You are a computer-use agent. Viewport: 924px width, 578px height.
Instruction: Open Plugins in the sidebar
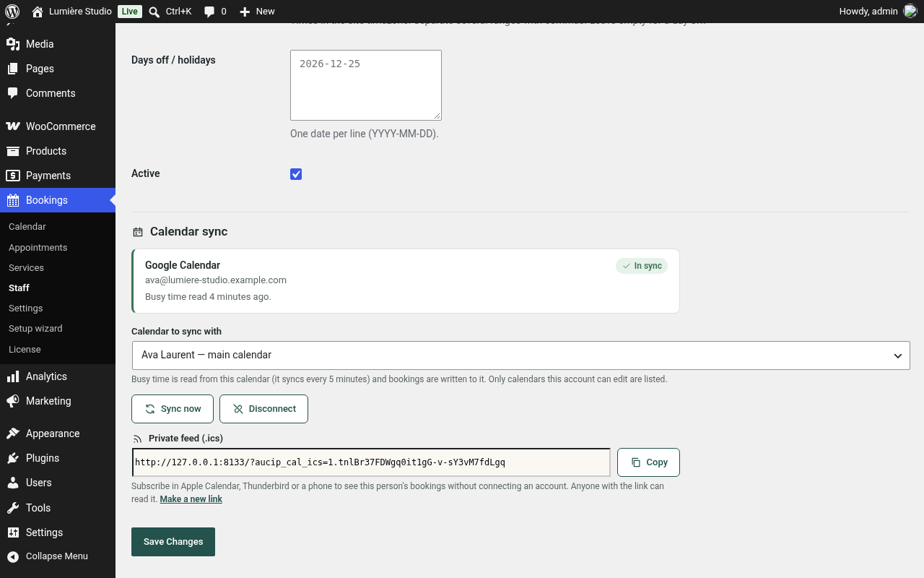pyautogui.click(x=58, y=458)
